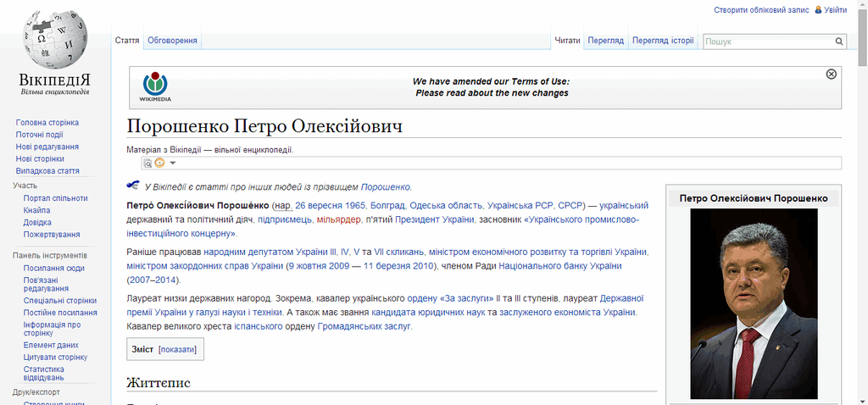Open the Довідка sidebar link
Viewport: 868px width, 405px height.
coord(37,223)
